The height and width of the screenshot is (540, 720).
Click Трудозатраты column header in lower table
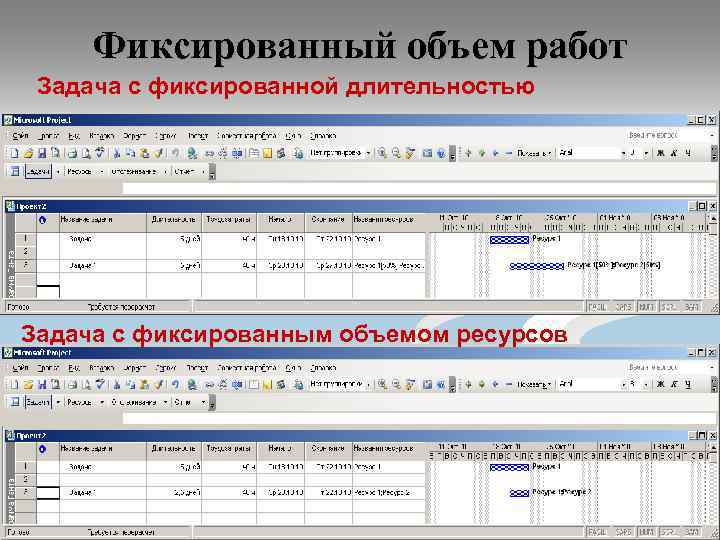click(229, 449)
